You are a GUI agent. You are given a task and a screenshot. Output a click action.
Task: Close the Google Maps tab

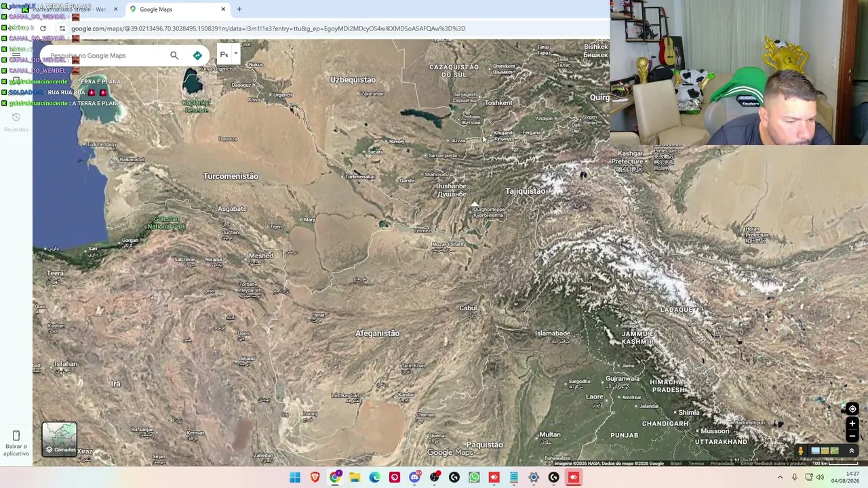coord(223,9)
